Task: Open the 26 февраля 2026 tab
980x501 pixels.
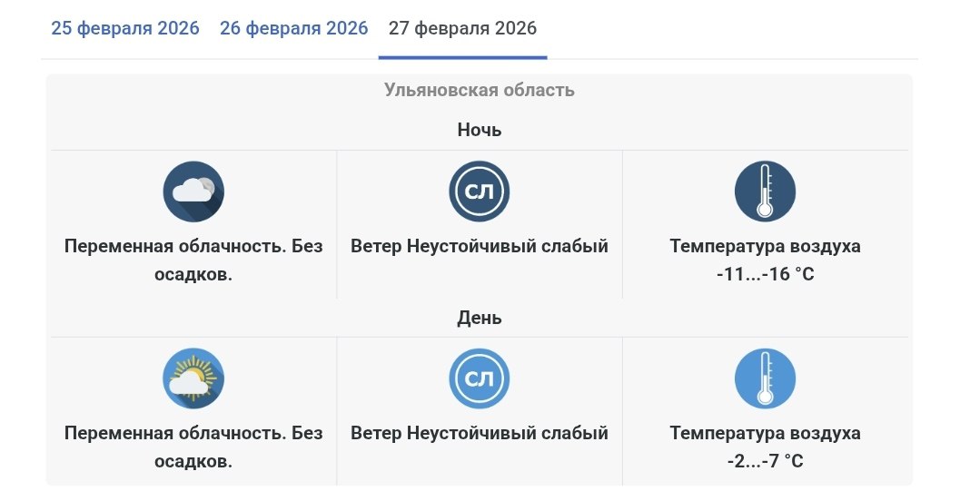Action: (x=294, y=28)
